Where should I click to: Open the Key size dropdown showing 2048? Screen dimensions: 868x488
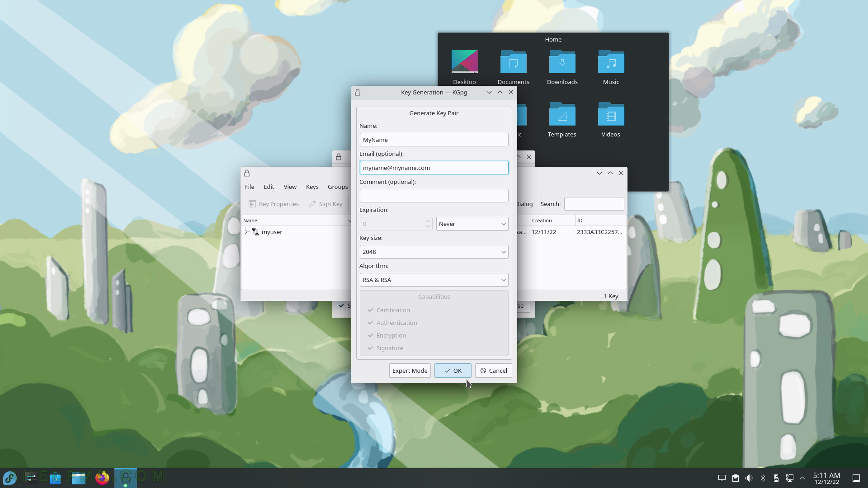[x=434, y=252]
